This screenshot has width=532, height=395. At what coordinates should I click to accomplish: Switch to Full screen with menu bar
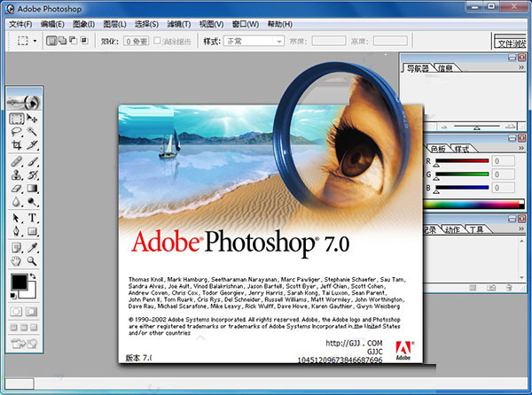24,328
